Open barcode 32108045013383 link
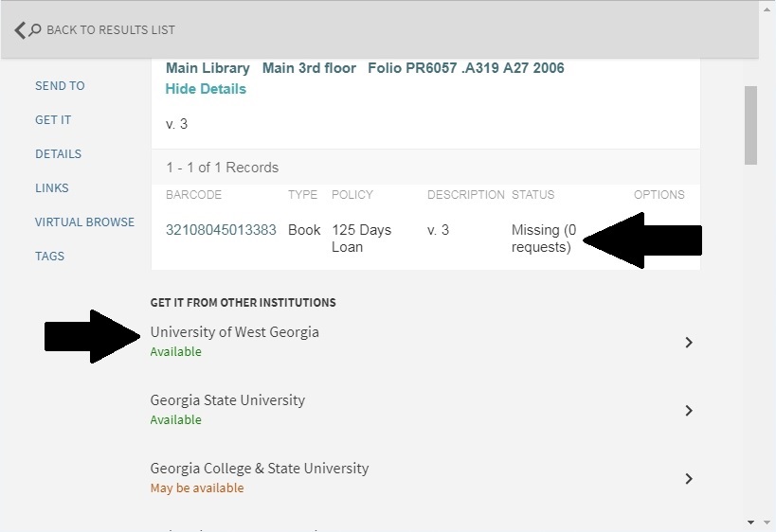This screenshot has width=776, height=532. click(221, 230)
